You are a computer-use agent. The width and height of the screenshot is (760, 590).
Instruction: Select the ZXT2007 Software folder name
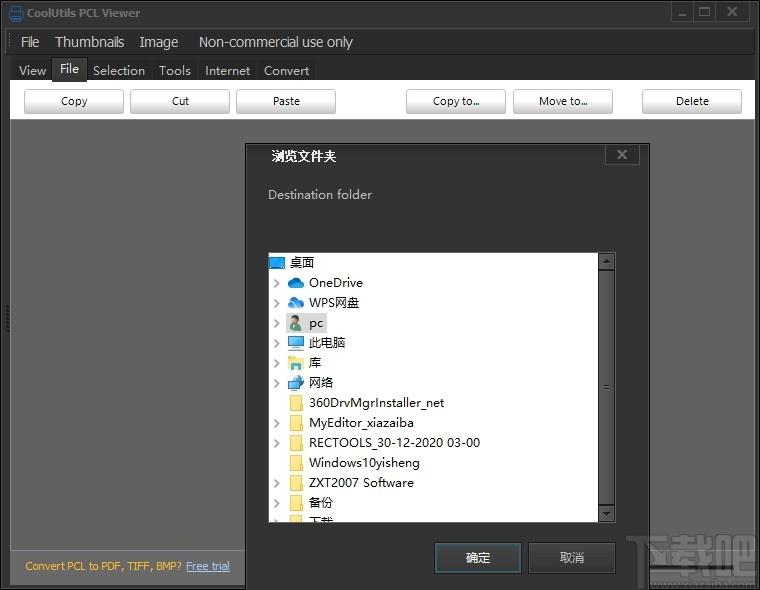click(362, 483)
